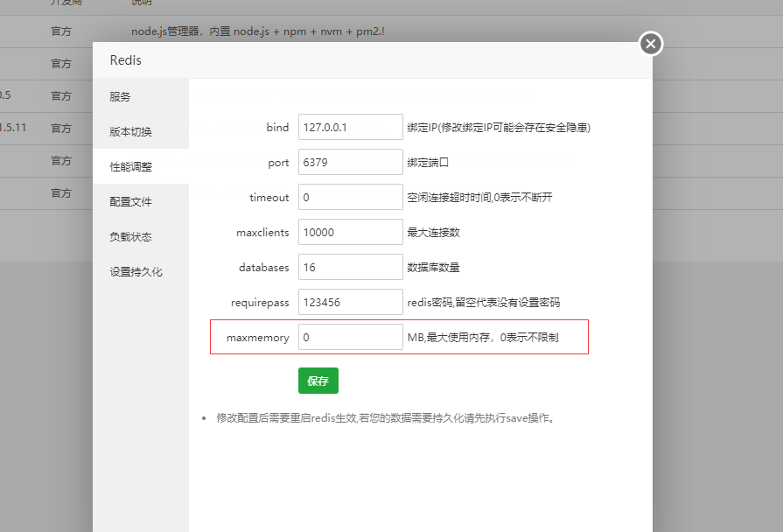Screen dimensions: 783x532
Task: Select the 性能调整 tab
Action: [130, 167]
